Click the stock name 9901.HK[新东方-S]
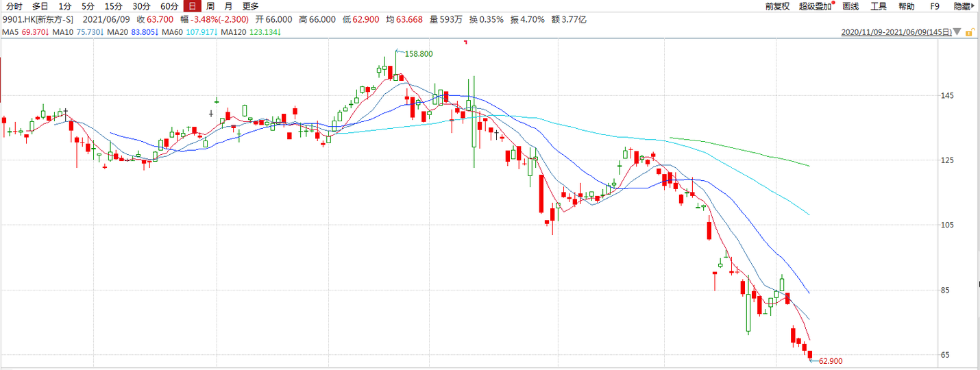This screenshot has width=980, height=370. [37, 19]
